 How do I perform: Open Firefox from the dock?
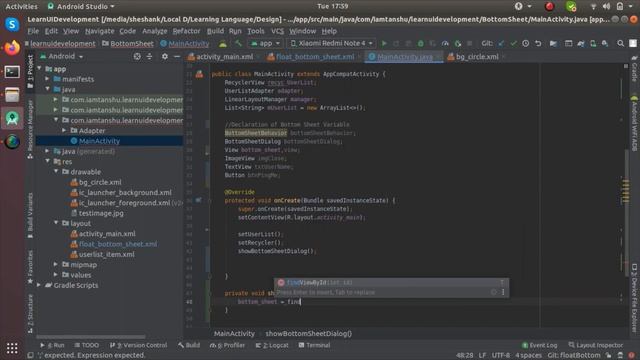12,48
